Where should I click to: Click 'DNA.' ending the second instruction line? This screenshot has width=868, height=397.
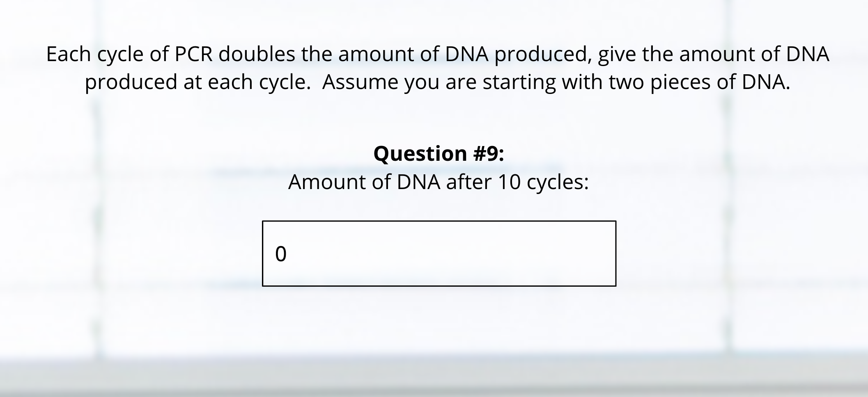click(x=766, y=82)
